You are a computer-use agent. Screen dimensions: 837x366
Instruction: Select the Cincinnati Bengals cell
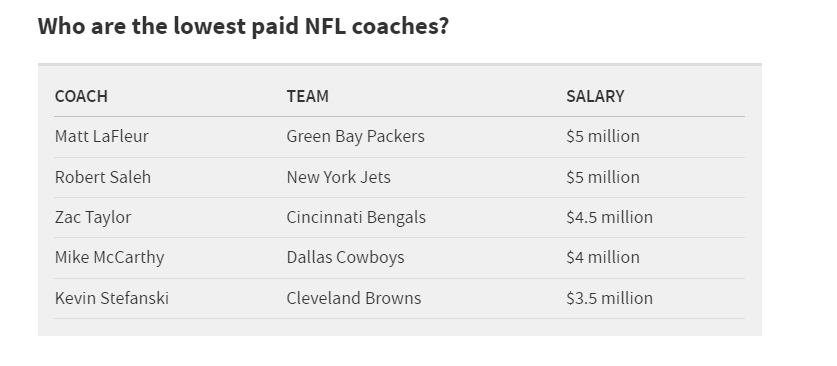click(x=356, y=217)
